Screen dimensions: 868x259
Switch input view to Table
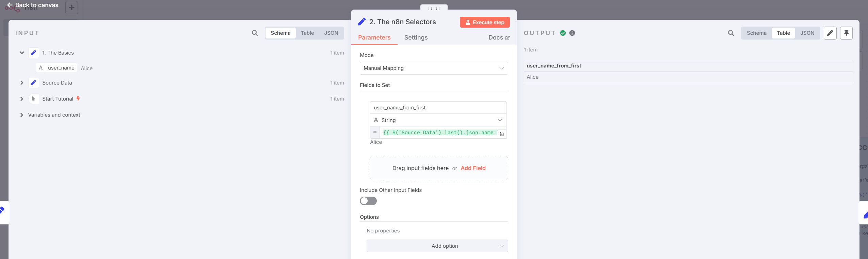tap(307, 33)
